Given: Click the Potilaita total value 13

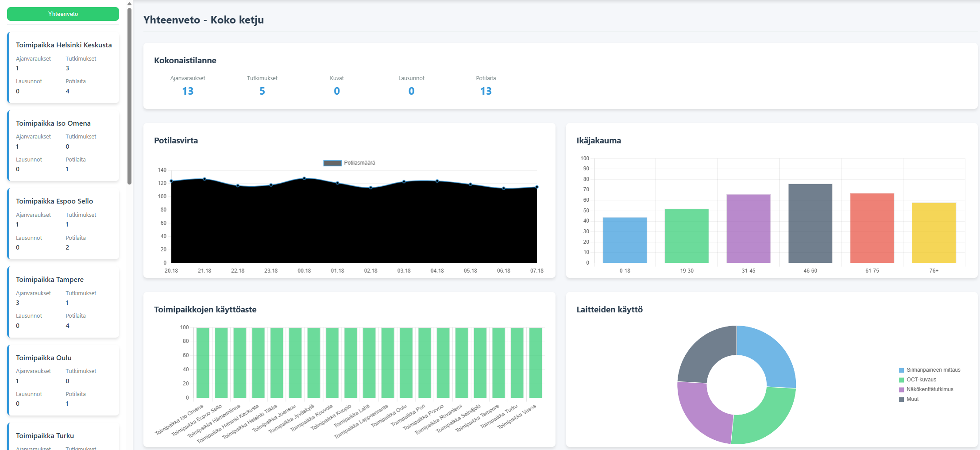Looking at the screenshot, I should (x=486, y=91).
